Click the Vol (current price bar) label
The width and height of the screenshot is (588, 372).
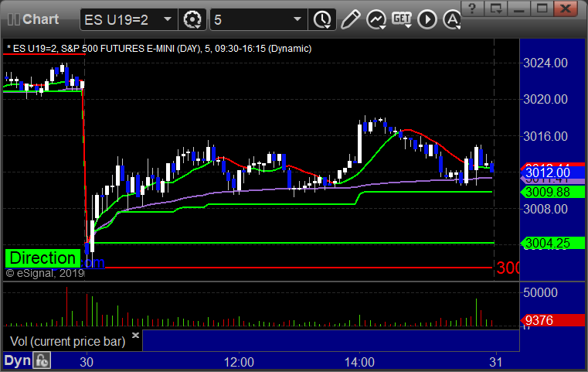67,341
